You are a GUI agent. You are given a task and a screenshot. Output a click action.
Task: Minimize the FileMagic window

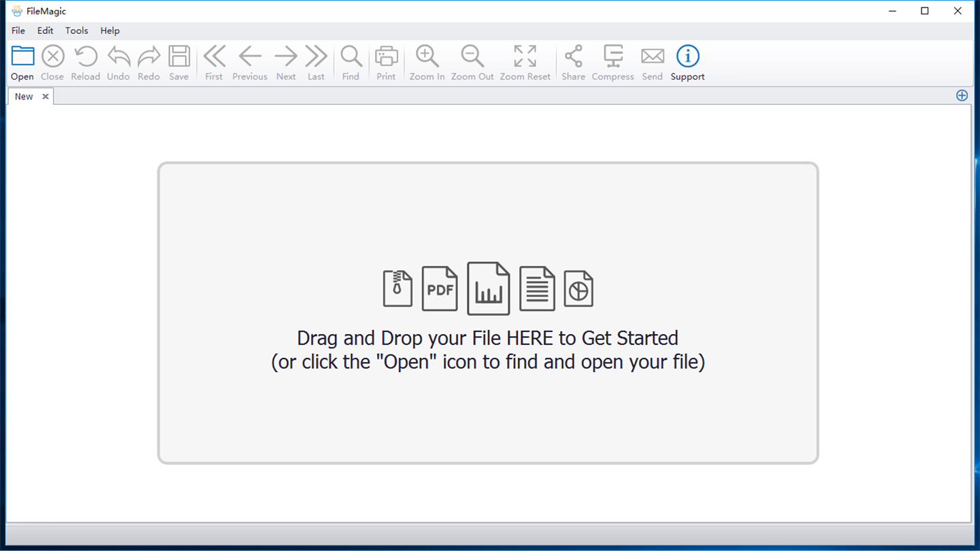point(892,11)
